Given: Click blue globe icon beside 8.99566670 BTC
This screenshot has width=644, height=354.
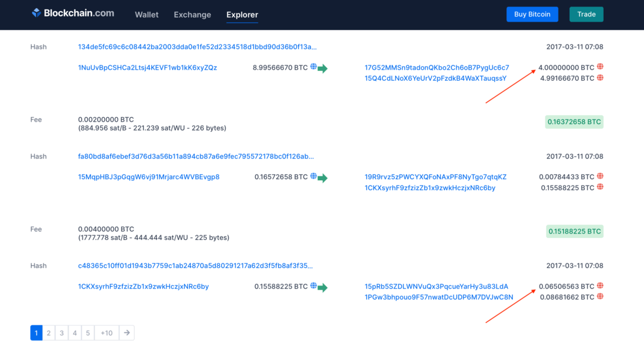Looking at the screenshot, I should click(313, 67).
